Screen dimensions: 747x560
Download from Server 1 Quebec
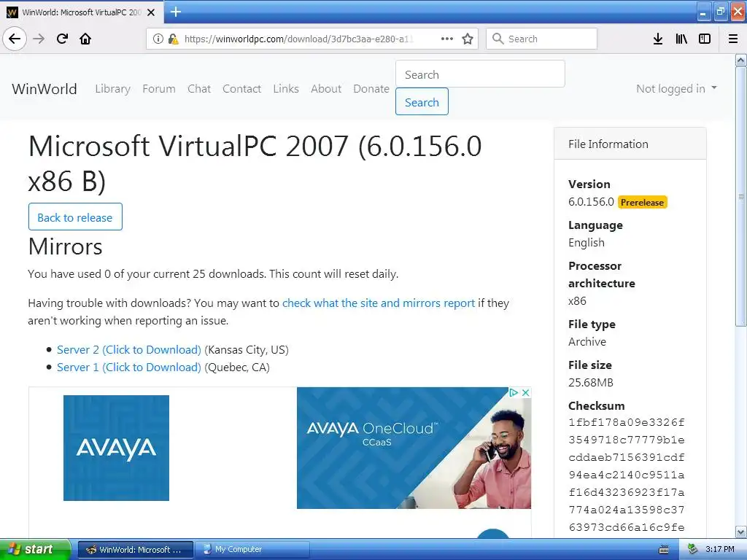click(128, 367)
